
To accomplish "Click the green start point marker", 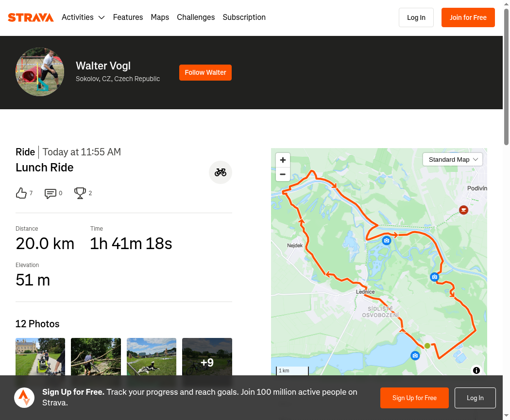I will (427, 346).
